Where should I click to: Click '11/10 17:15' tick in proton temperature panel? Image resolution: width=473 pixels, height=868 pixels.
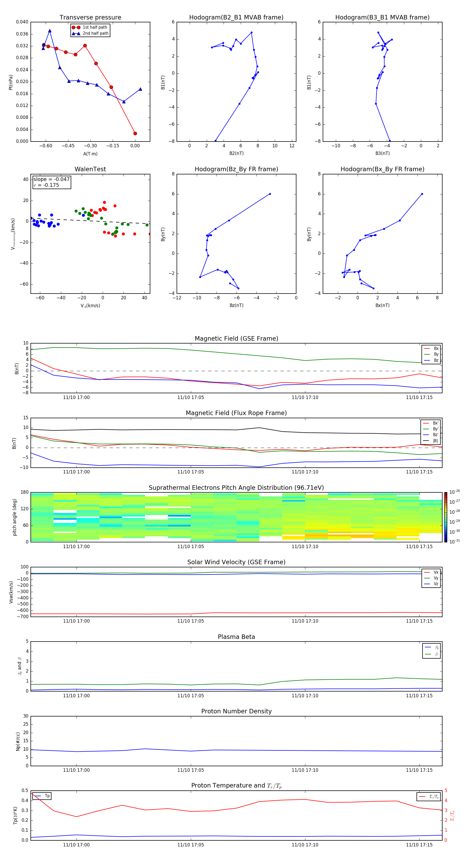pyautogui.click(x=419, y=845)
